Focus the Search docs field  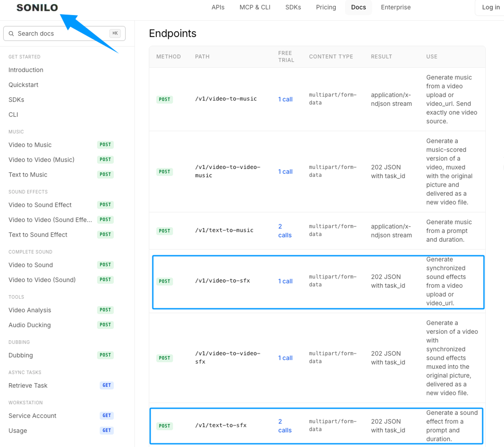tap(64, 33)
